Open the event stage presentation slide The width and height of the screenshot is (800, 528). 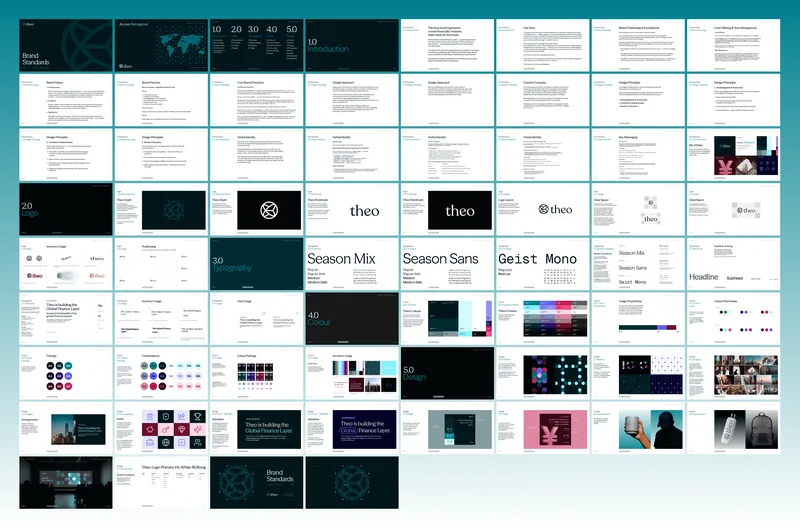(x=66, y=483)
